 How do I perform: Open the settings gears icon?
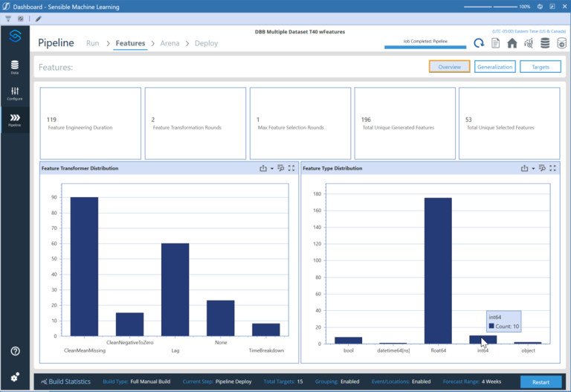15,376
